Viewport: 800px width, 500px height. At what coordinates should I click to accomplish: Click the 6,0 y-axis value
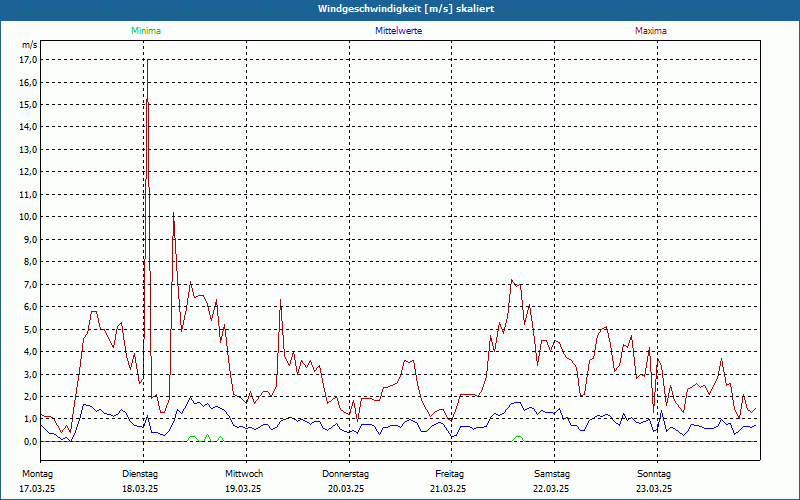pyautogui.click(x=31, y=307)
